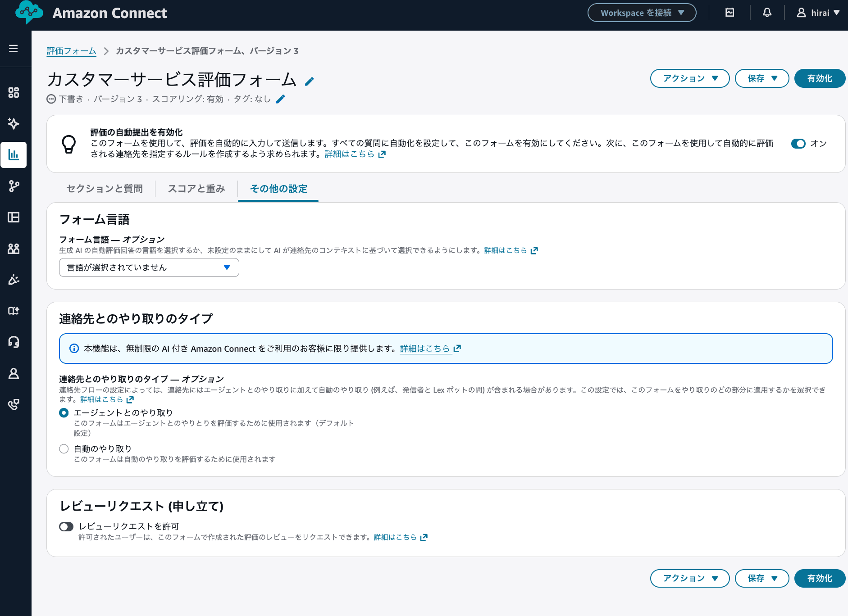Select the 自動のやり取り radio button
Screen dimensions: 848x616
pyautogui.click(x=64, y=448)
